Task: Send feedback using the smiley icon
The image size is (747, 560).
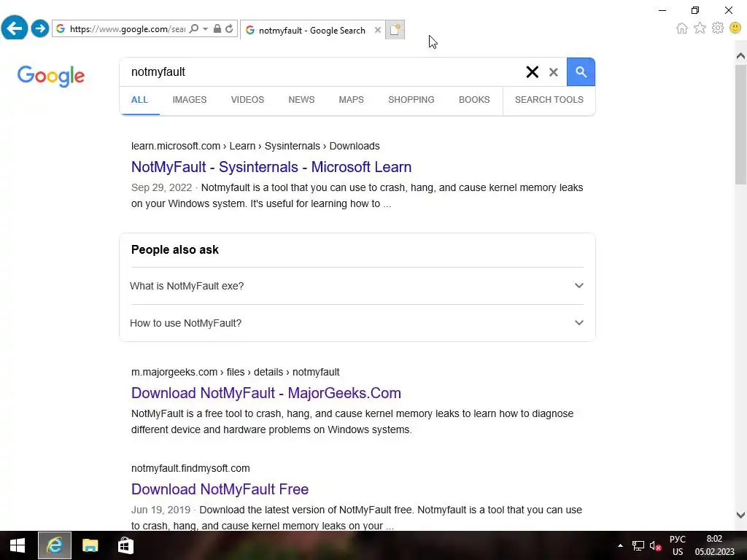Action: click(x=735, y=28)
